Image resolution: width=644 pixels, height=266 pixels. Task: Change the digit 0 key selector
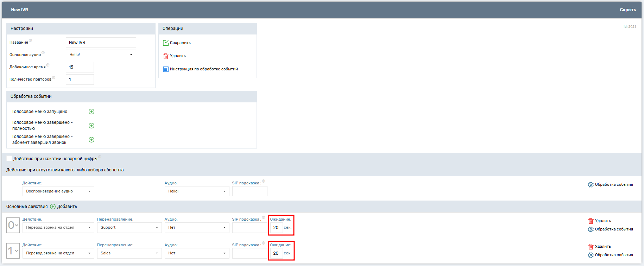tap(13, 225)
